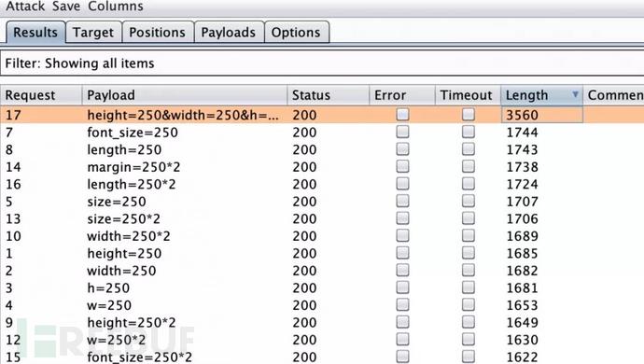Image resolution: width=644 pixels, height=364 pixels.
Task: Open the Save menu
Action: point(66,7)
